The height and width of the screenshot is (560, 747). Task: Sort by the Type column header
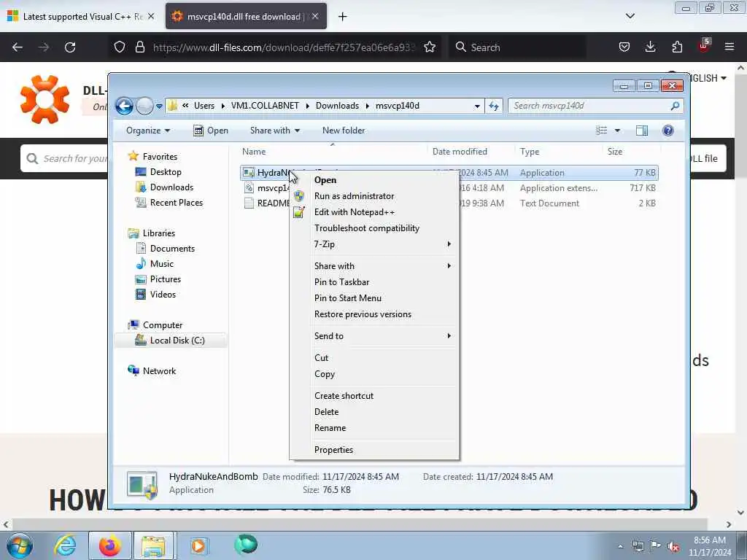[x=559, y=152]
